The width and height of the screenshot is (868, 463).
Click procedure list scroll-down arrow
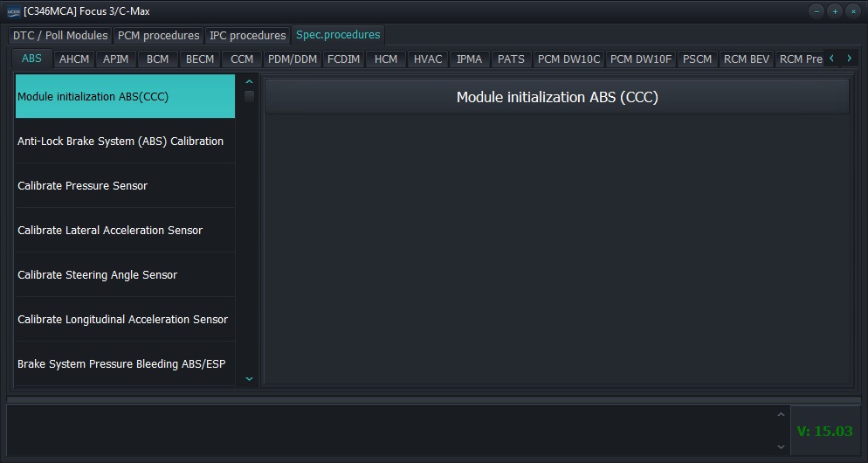(249, 378)
